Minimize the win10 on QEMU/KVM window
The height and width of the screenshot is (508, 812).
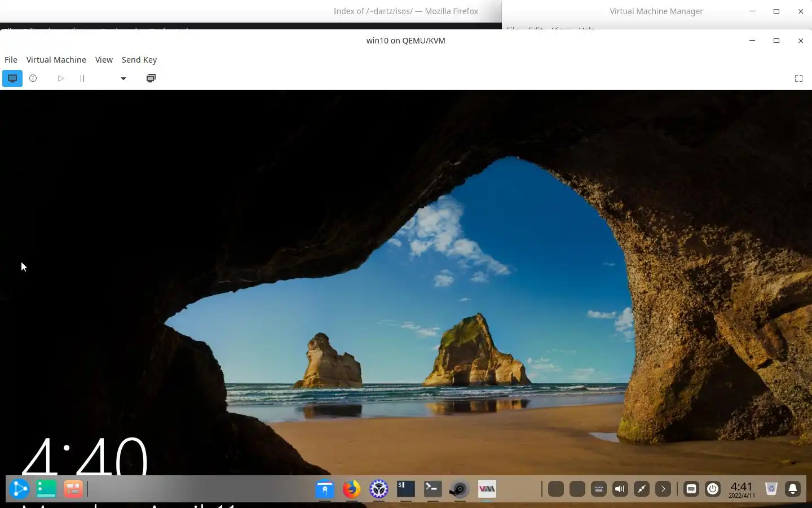(x=752, y=41)
